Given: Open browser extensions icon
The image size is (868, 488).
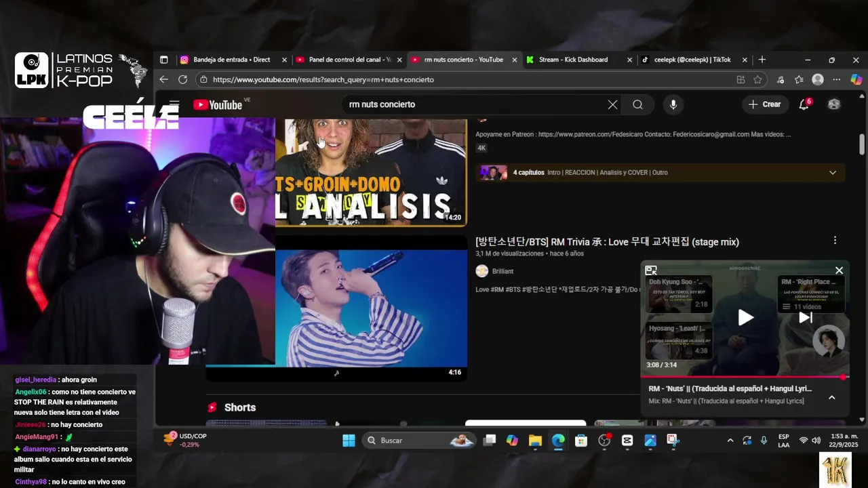Looking at the screenshot, I should pyautogui.click(x=781, y=79).
